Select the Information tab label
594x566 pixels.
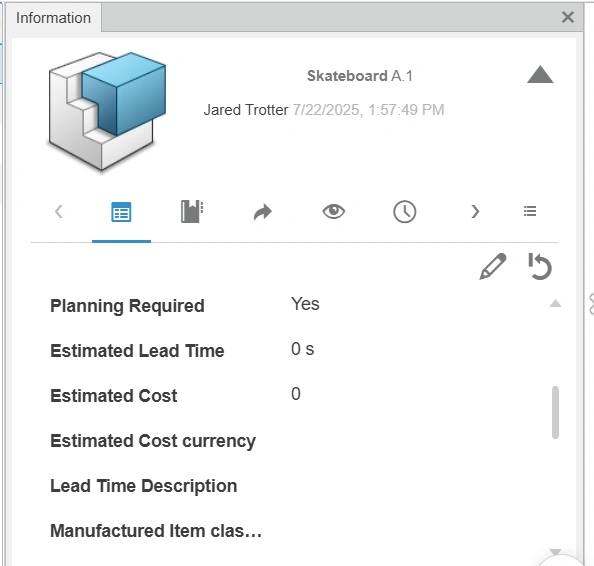coord(53,18)
